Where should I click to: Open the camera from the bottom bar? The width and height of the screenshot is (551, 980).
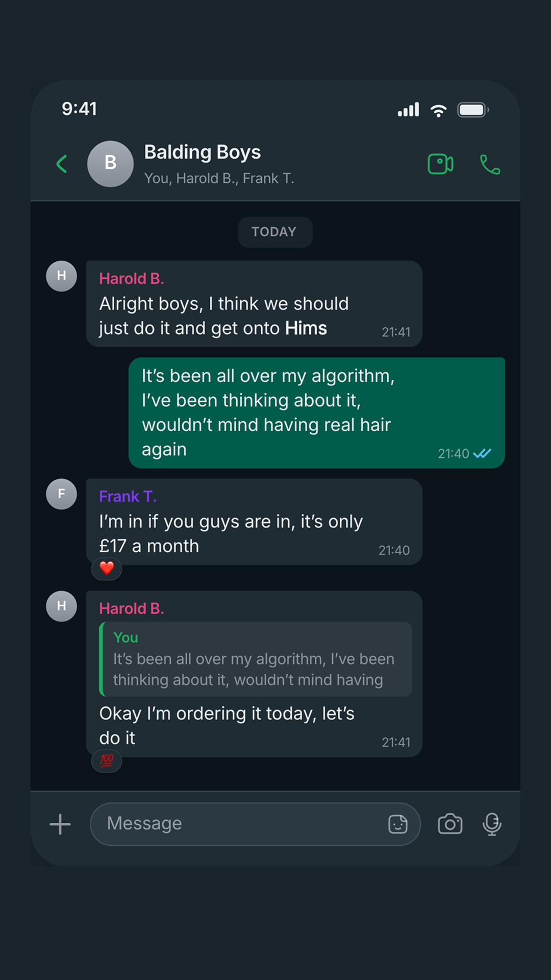[450, 824]
